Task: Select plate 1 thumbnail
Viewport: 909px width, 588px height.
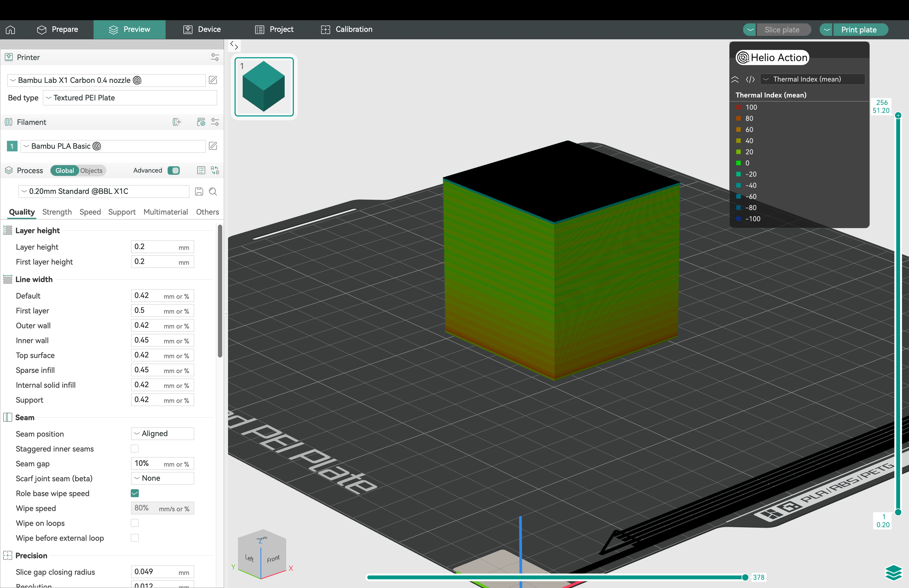Action: (264, 87)
